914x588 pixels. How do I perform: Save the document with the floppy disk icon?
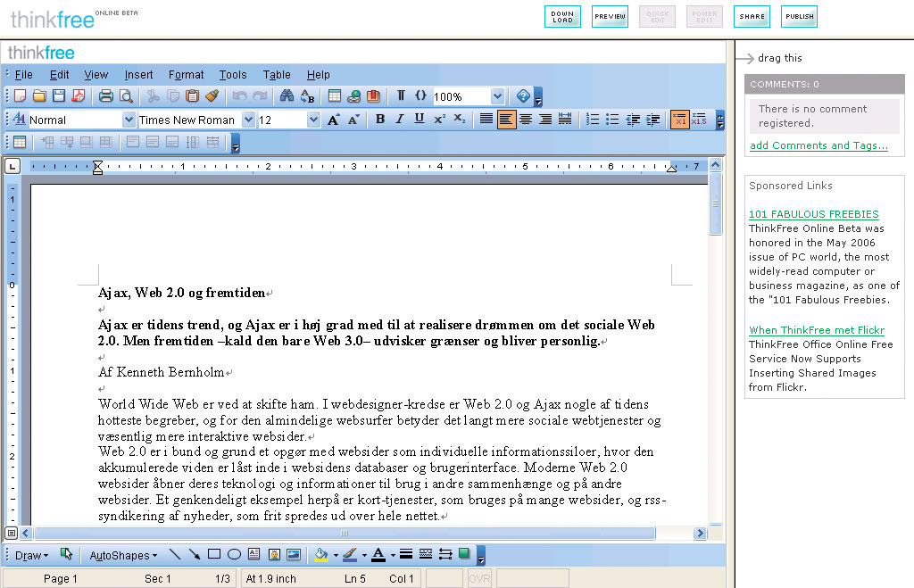(58, 96)
